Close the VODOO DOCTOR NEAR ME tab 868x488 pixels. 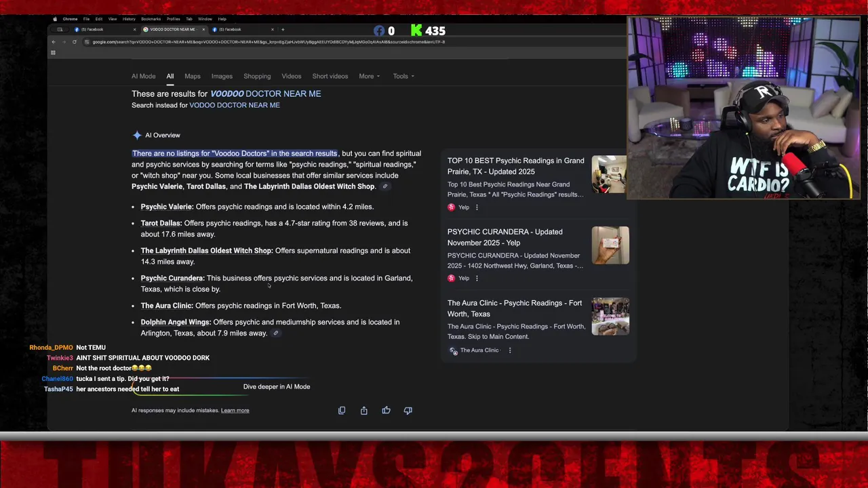(203, 29)
